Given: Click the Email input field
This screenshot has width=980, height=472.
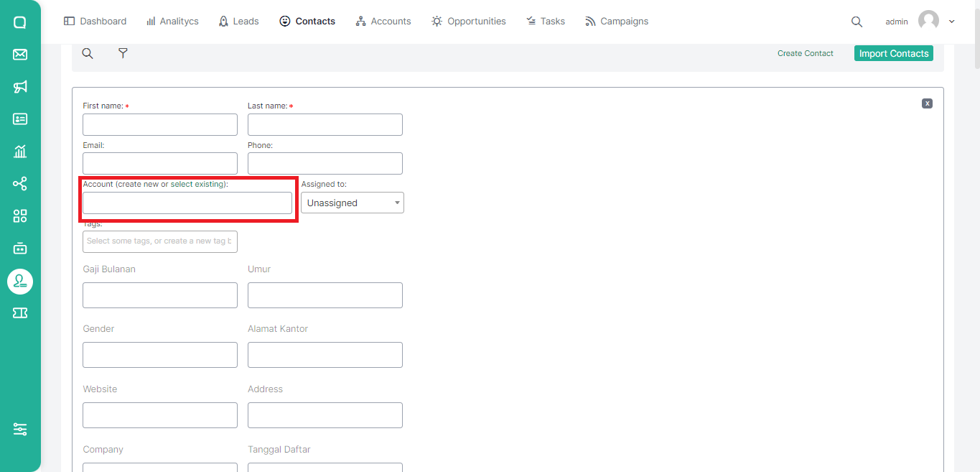Looking at the screenshot, I should [160, 163].
